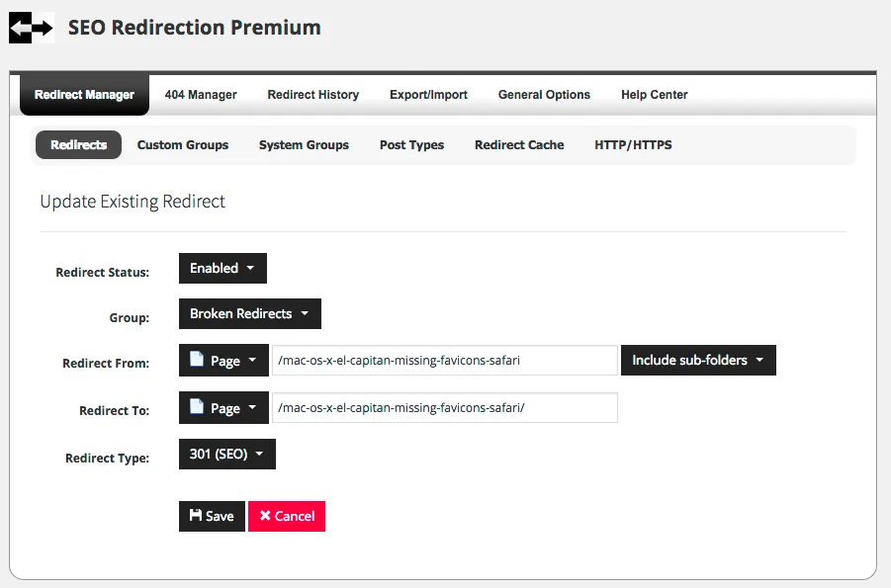The image size is (891, 588).
Task: Go to the Export/Import tab
Action: (x=428, y=95)
